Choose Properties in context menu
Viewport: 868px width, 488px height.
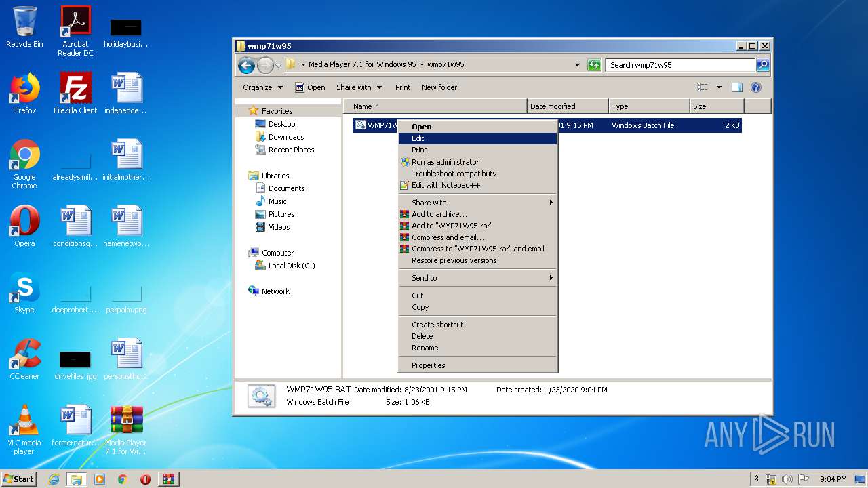pyautogui.click(x=477, y=365)
